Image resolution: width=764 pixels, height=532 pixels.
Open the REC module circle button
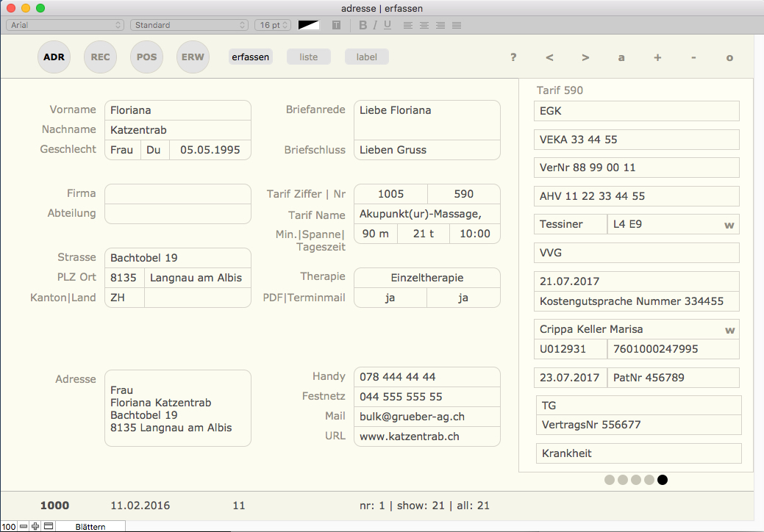pyautogui.click(x=101, y=57)
